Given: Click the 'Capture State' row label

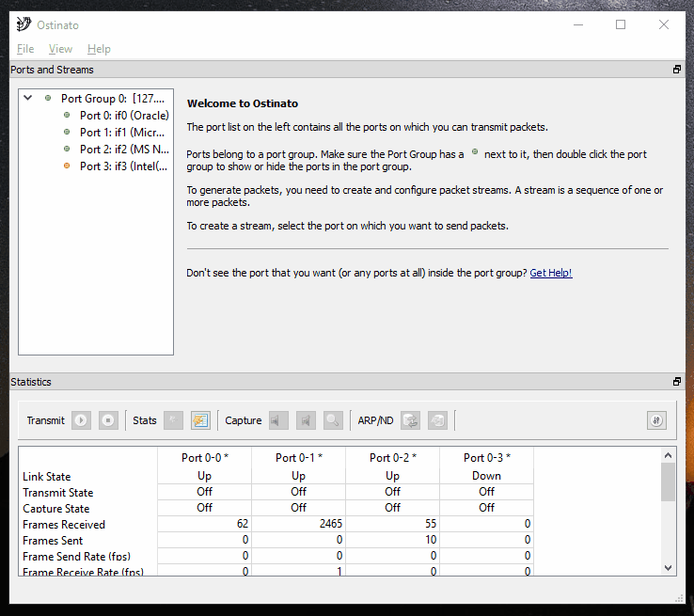Looking at the screenshot, I should [56, 509].
